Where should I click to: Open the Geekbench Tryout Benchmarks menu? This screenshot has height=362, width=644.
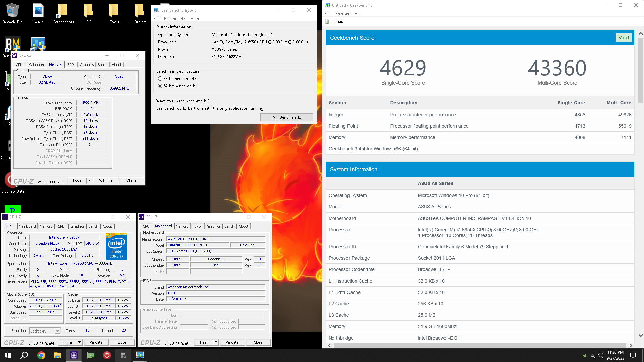click(175, 19)
